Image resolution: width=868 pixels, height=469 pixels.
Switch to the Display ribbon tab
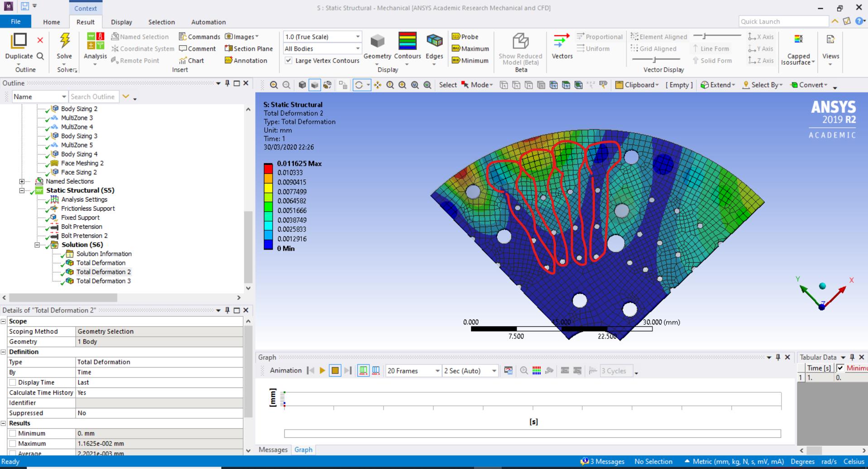click(121, 22)
